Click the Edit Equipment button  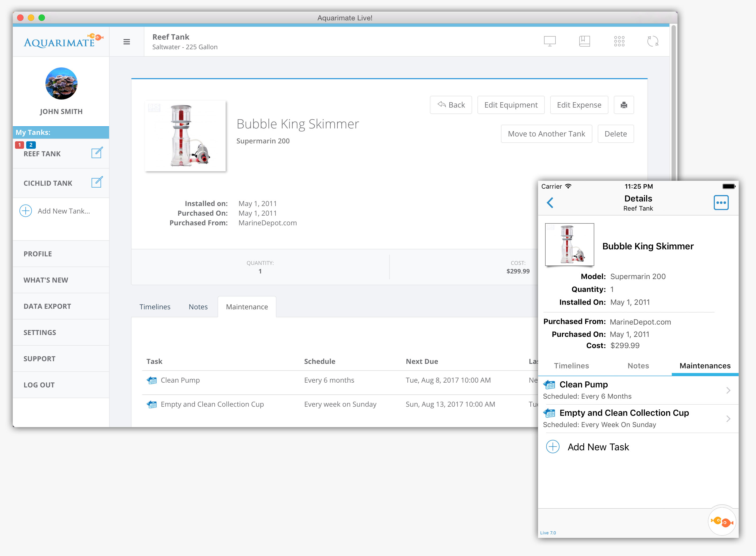pyautogui.click(x=511, y=105)
